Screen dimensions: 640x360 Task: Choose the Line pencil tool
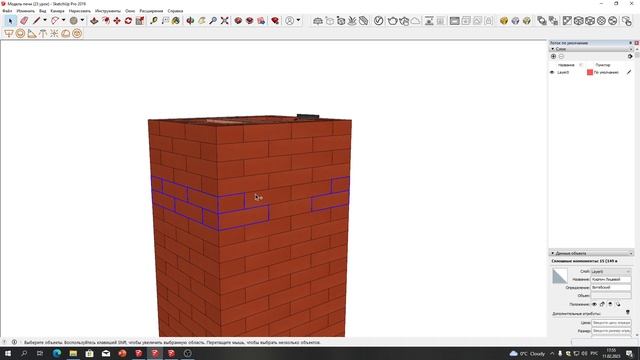click(x=37, y=20)
